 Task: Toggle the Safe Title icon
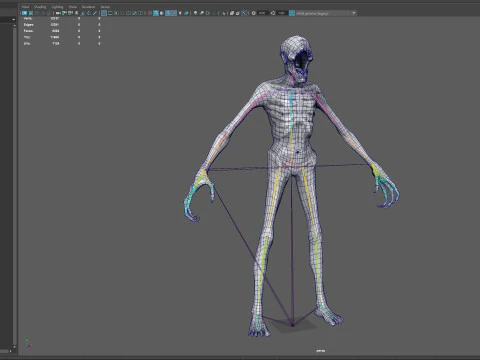140,13
